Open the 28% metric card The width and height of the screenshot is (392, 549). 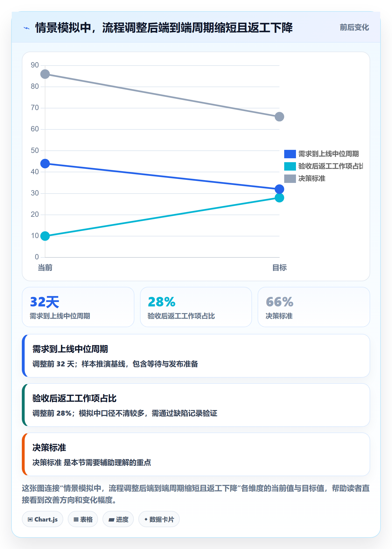point(196,307)
